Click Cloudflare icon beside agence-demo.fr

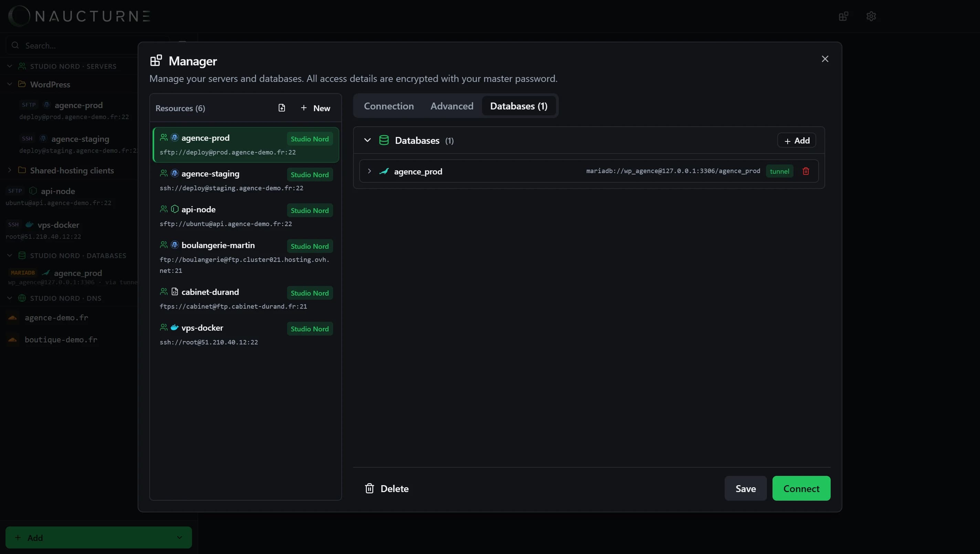coord(12,318)
